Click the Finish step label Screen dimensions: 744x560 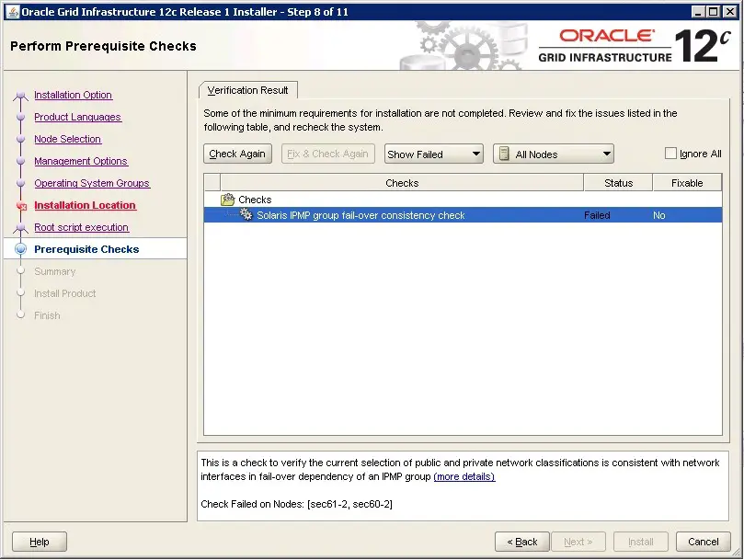coord(47,315)
